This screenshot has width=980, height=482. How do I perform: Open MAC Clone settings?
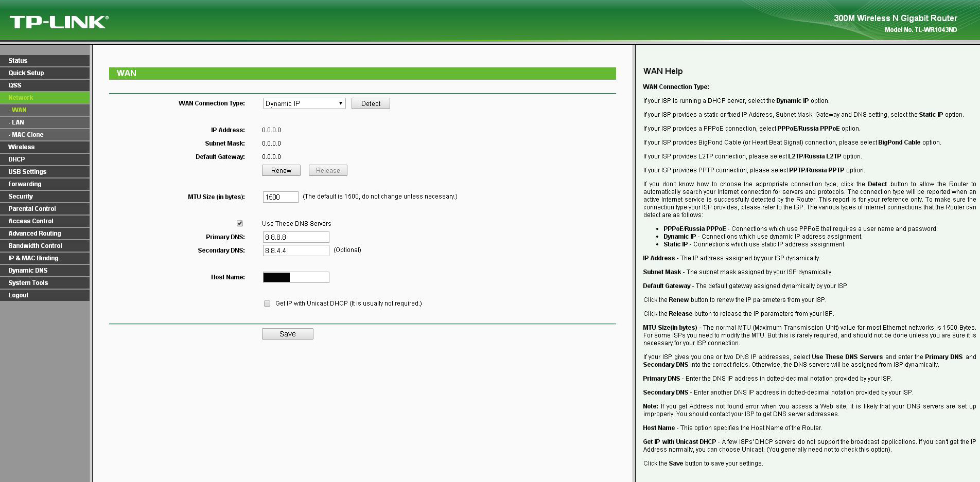(28, 135)
